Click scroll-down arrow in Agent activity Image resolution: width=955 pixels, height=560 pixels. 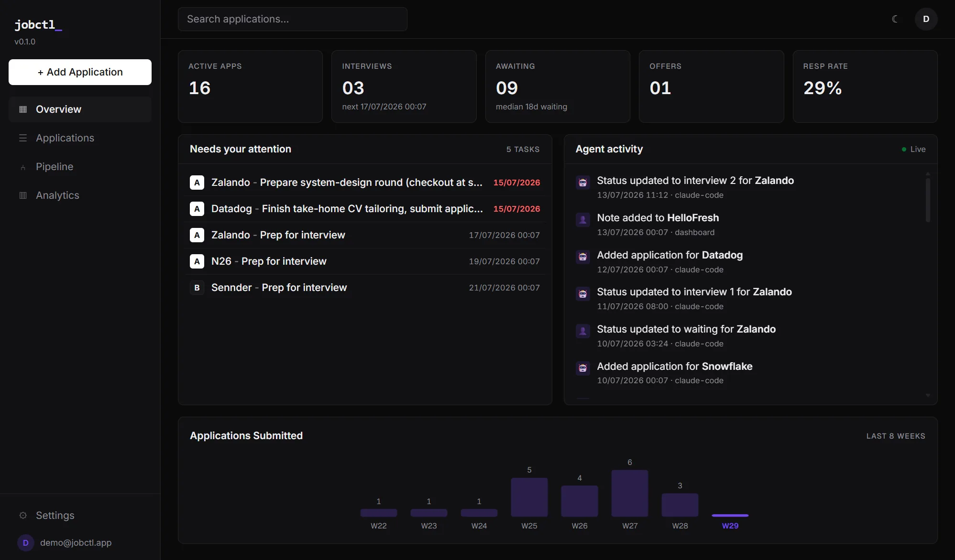click(x=928, y=395)
